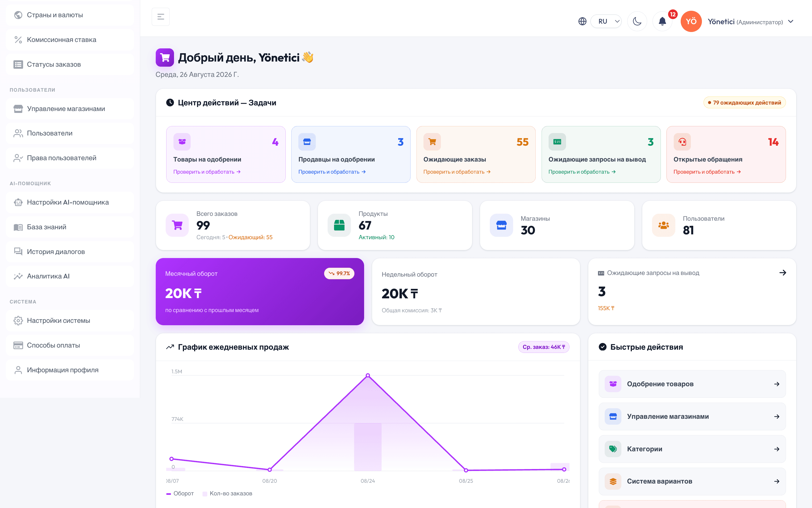
Task: Click the Всего заказов cart icon
Action: 177,225
